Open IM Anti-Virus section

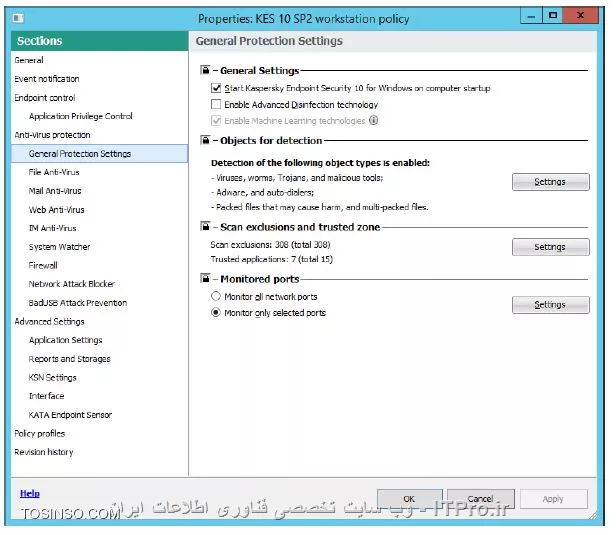(52, 228)
